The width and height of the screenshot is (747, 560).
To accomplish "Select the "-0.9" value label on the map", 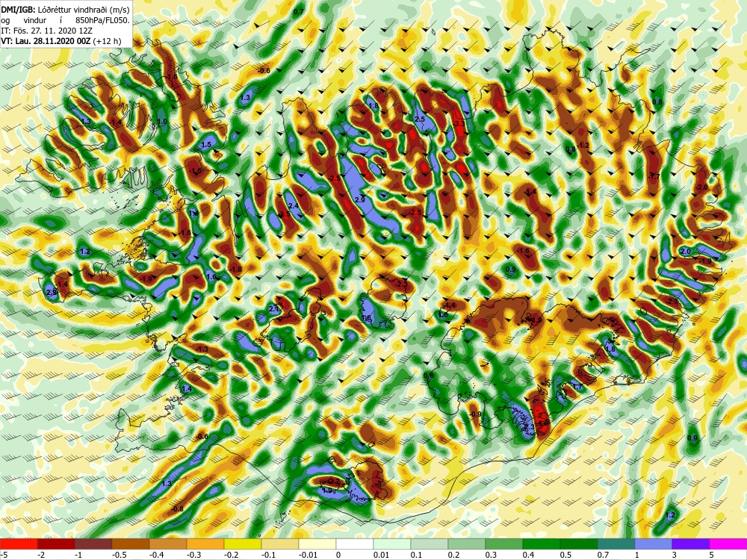I will tap(475, 414).
